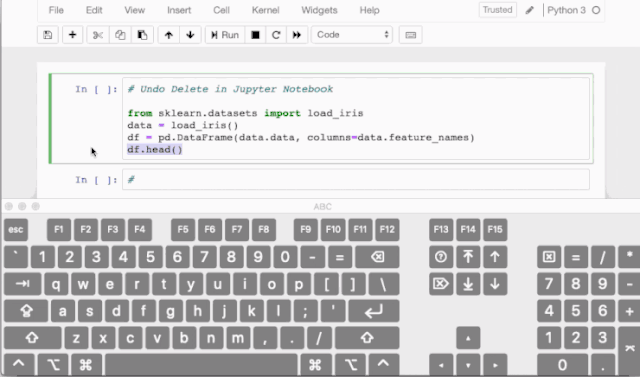
Task: Save notebook with the floppy disk icon
Action: click(x=48, y=35)
